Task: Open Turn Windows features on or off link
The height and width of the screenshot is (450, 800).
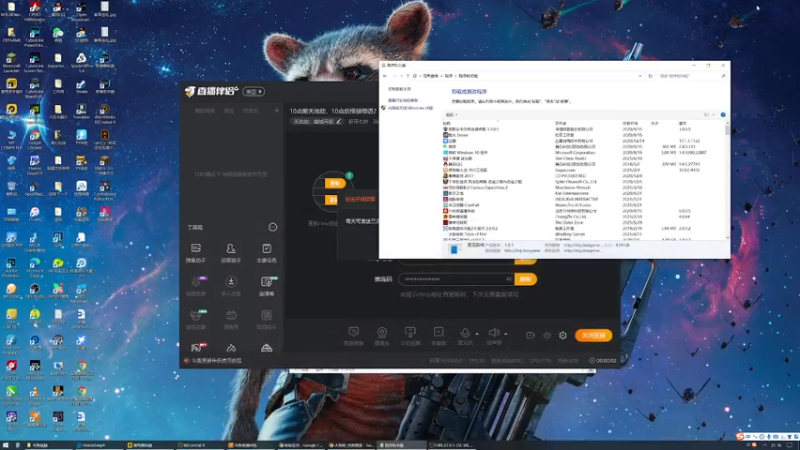Action: [x=410, y=108]
